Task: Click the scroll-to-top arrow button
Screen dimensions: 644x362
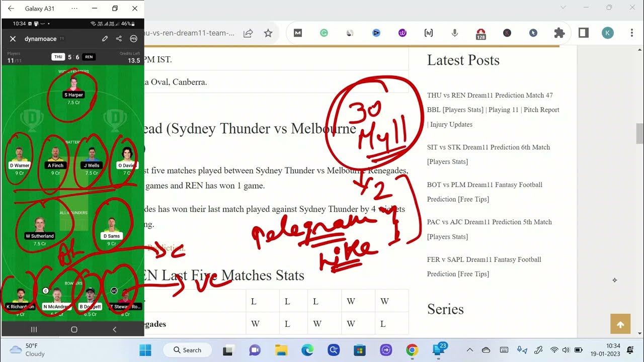Action: point(620,324)
